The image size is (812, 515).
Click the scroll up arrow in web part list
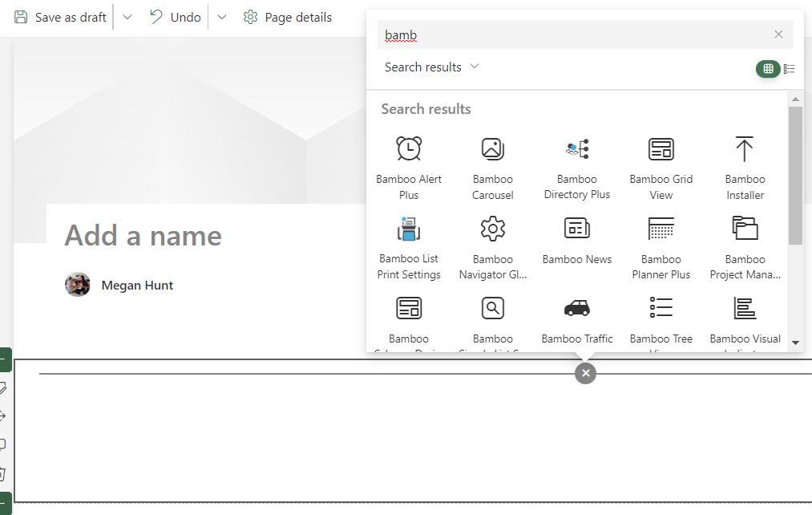point(795,99)
